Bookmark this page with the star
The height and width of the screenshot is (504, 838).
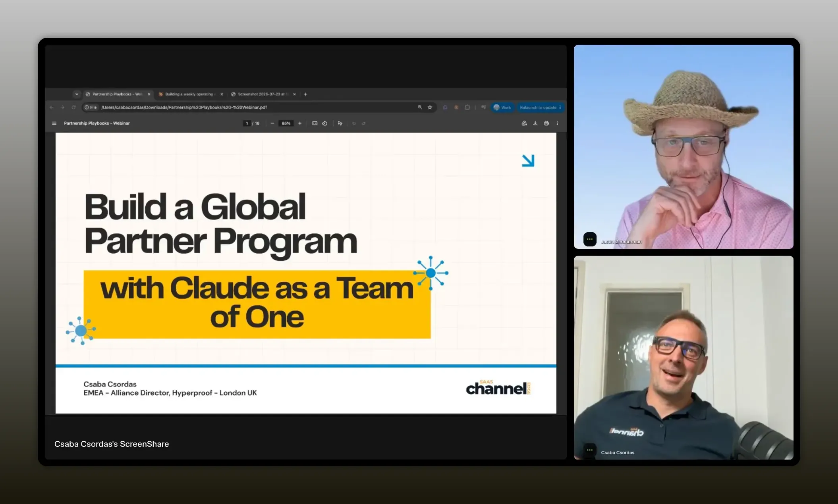coord(430,107)
